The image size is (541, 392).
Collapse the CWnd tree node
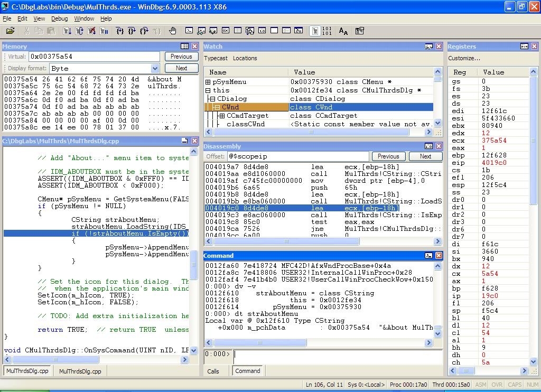pyautogui.click(x=217, y=107)
